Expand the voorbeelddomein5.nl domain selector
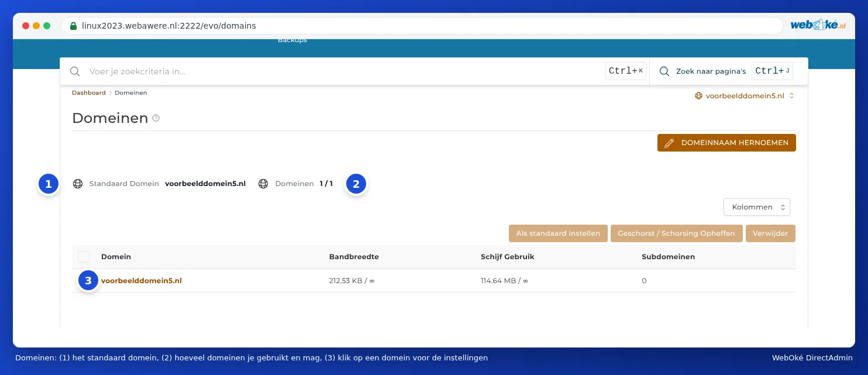The height and width of the screenshot is (375, 868). point(744,95)
